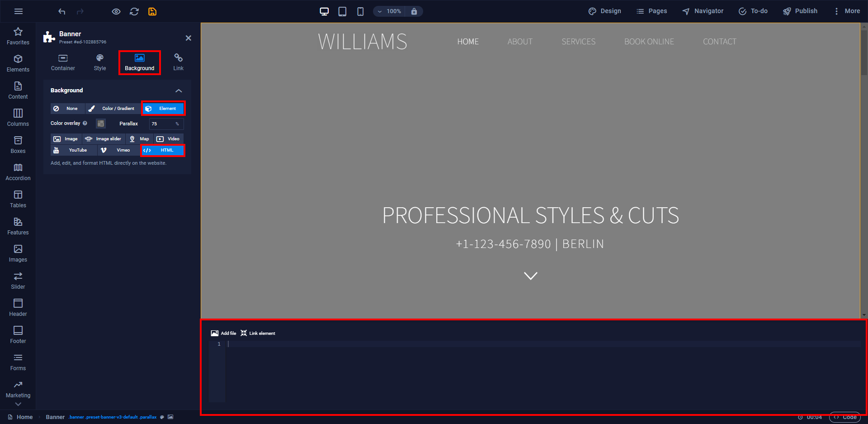Screen dimensions: 868x424
Task: Click Link element in the HTML editor
Action: click(258, 333)
